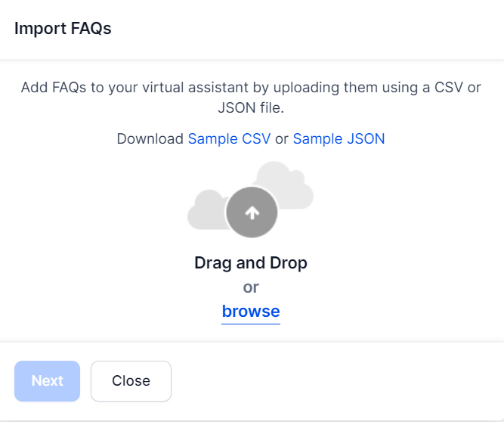The height and width of the screenshot is (422, 504).
Task: Click the word "Download" before Sample CSV
Action: (x=150, y=139)
